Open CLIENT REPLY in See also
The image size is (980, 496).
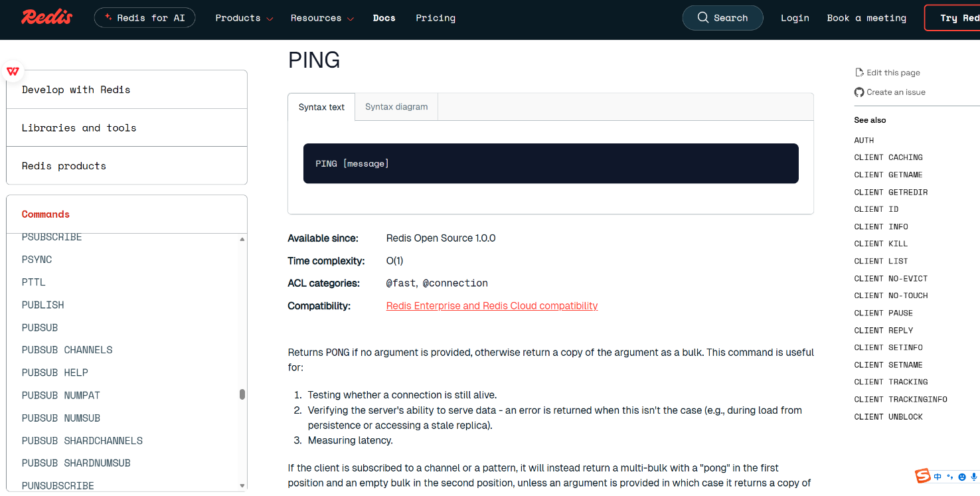884,330
